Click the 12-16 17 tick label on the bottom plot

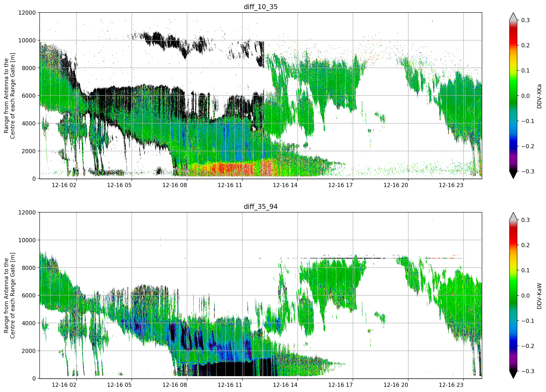click(x=340, y=385)
